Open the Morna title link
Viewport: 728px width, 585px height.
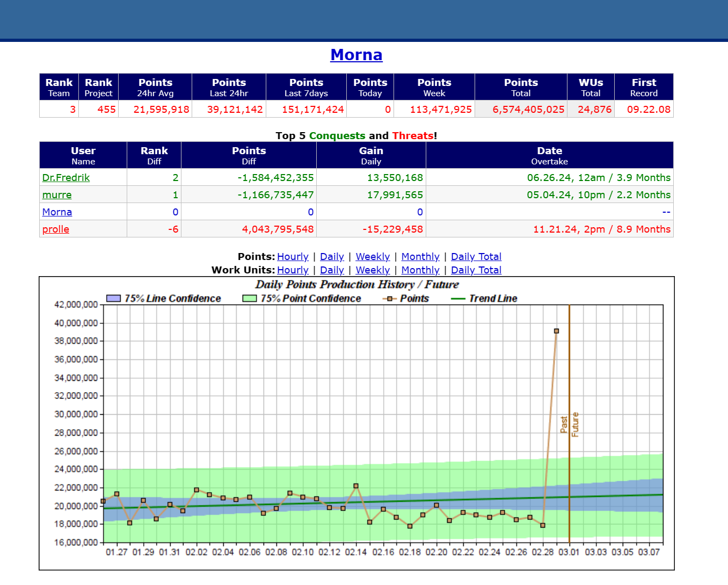(356, 55)
